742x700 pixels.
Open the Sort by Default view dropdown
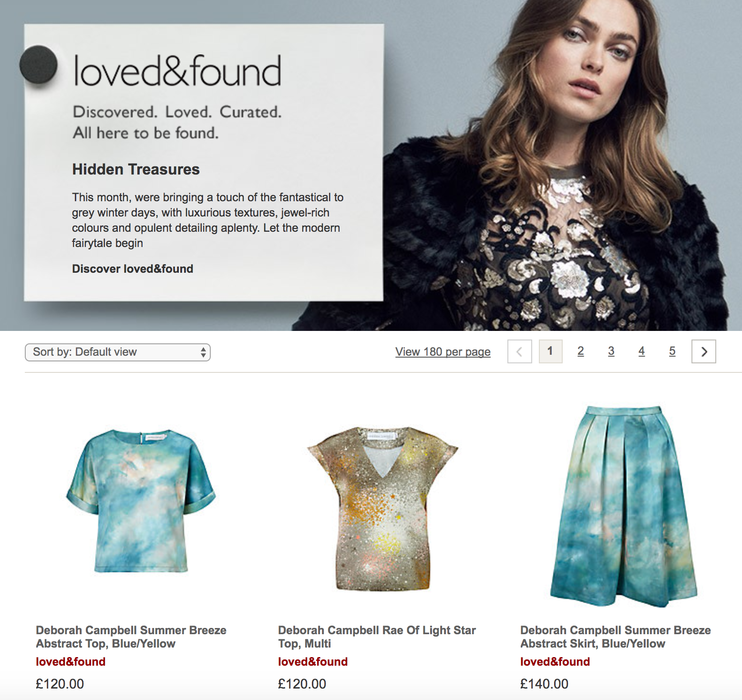point(118,352)
